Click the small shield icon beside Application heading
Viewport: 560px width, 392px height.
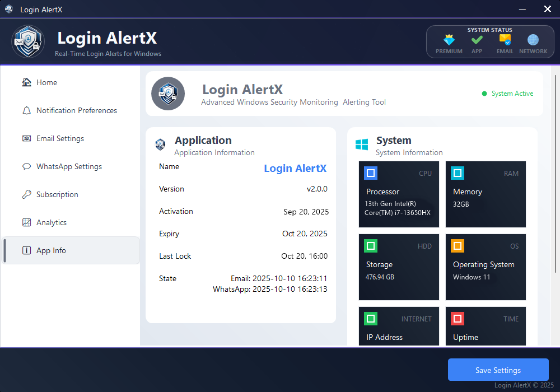point(160,144)
